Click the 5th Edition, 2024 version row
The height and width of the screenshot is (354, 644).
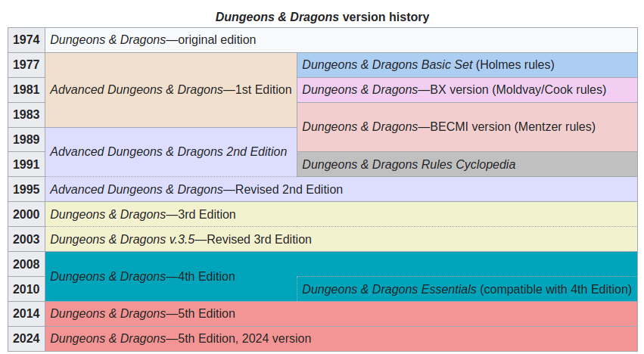(x=181, y=338)
